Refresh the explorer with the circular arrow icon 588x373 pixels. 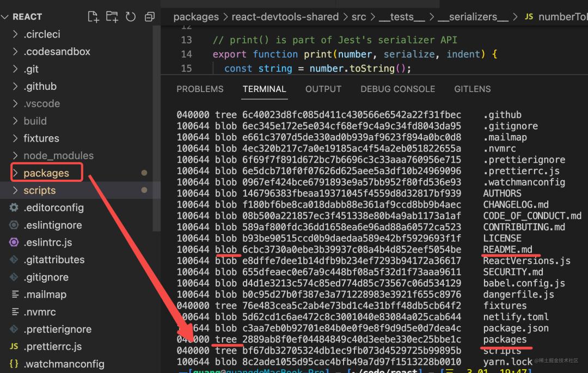click(x=131, y=16)
